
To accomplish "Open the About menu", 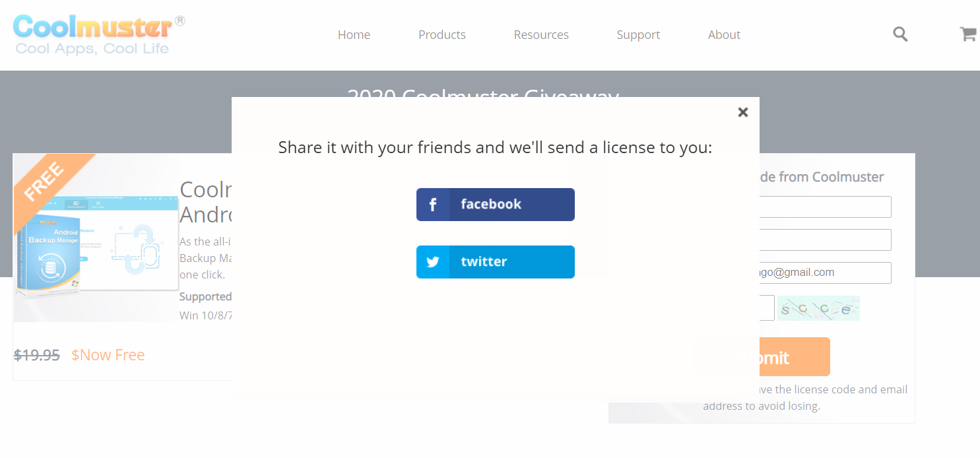I will click(x=724, y=35).
